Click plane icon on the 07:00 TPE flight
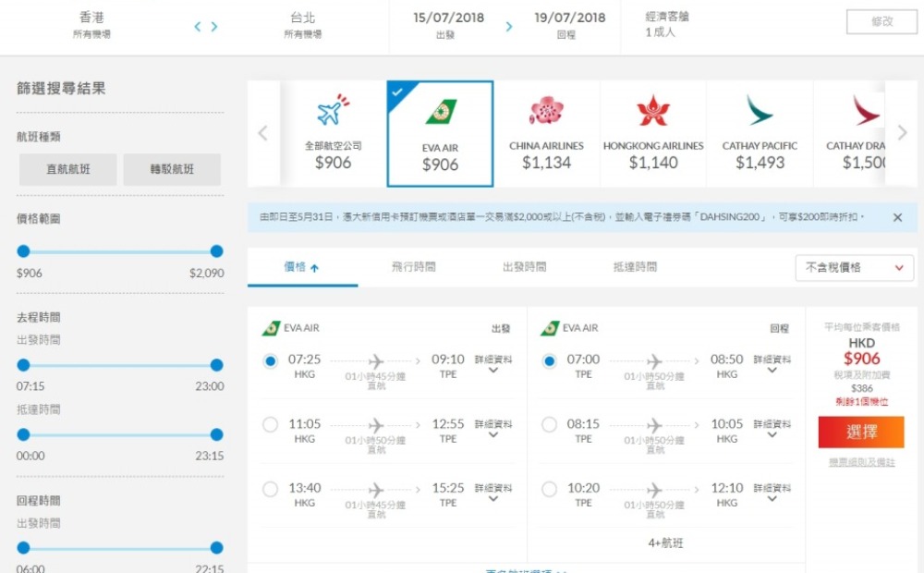The width and height of the screenshot is (924, 573). (x=654, y=360)
